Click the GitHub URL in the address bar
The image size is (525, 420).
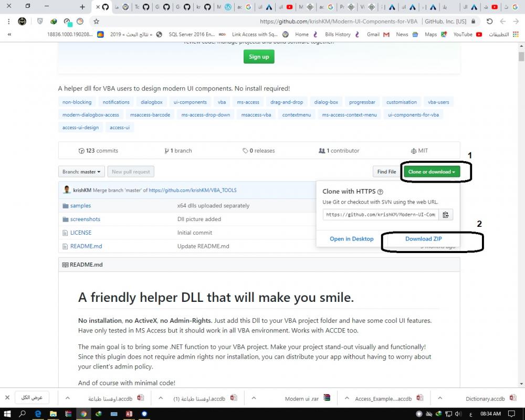coord(339,22)
